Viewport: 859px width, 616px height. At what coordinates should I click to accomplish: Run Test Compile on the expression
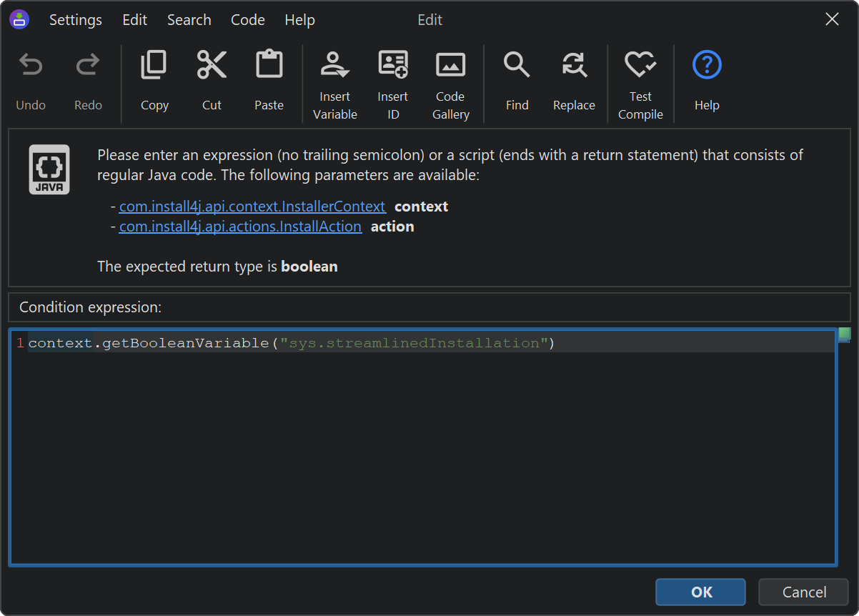(x=640, y=66)
